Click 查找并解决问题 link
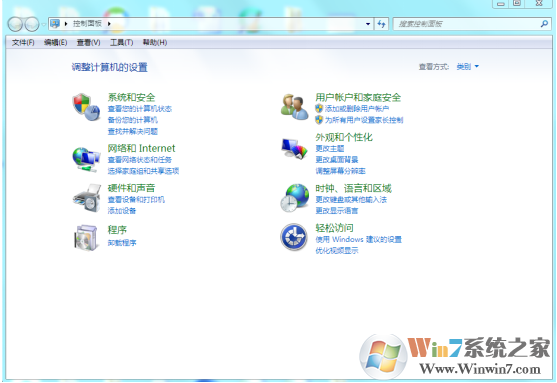This screenshot has height=383, width=557. 133,131
